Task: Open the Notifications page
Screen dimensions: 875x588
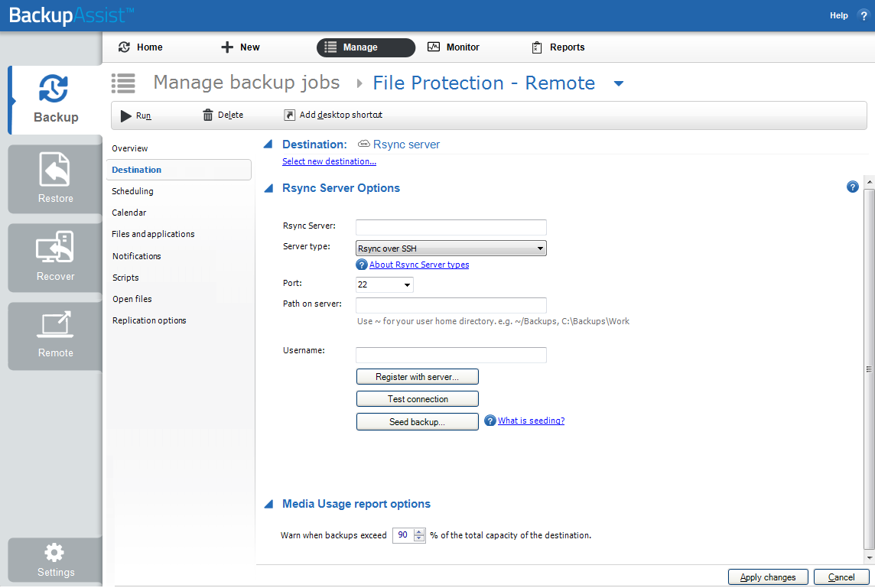Action: [136, 256]
